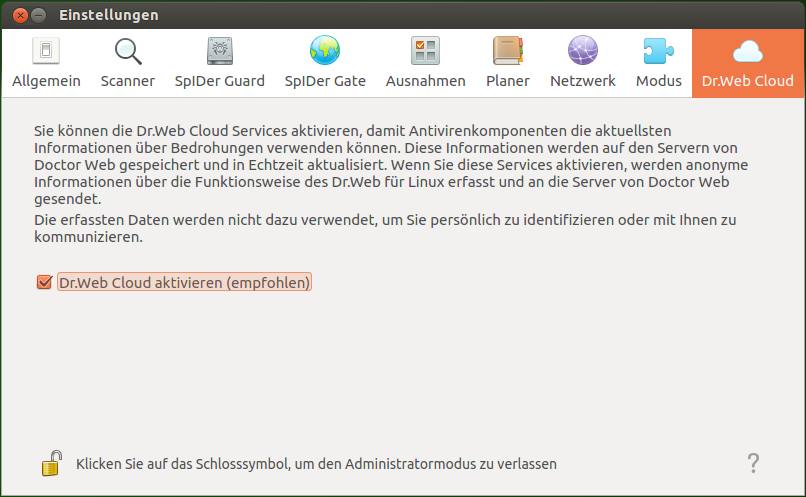Click paragraph starting 'Die erfassten Daten'

(385, 228)
